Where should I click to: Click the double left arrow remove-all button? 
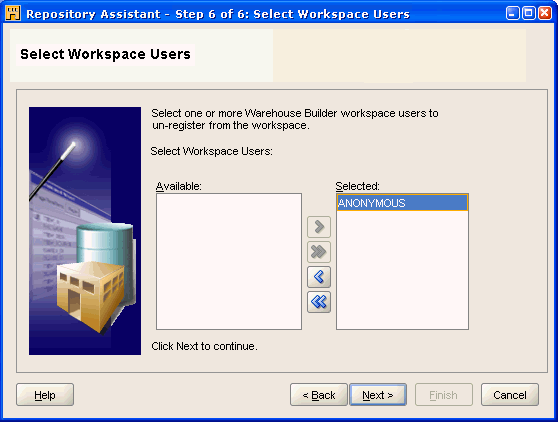(x=319, y=302)
